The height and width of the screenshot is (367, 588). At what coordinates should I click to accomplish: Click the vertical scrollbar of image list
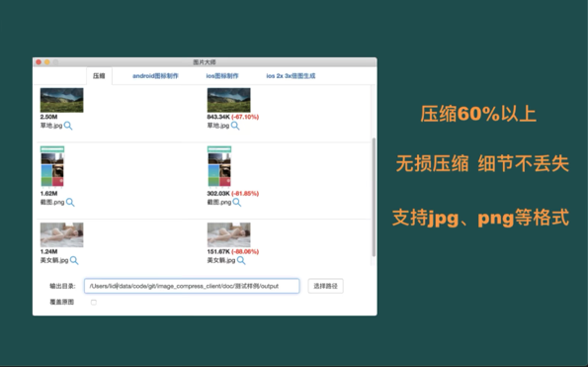(x=374, y=197)
